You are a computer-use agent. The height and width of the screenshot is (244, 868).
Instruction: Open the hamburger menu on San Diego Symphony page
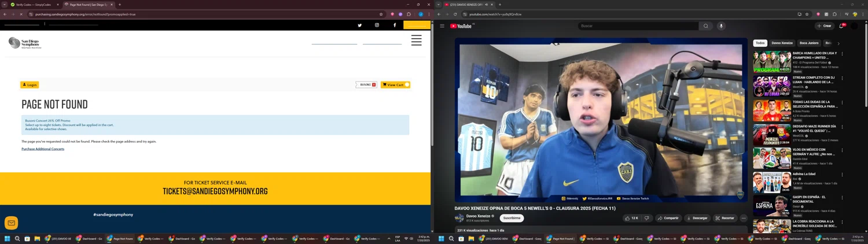pyautogui.click(x=416, y=40)
